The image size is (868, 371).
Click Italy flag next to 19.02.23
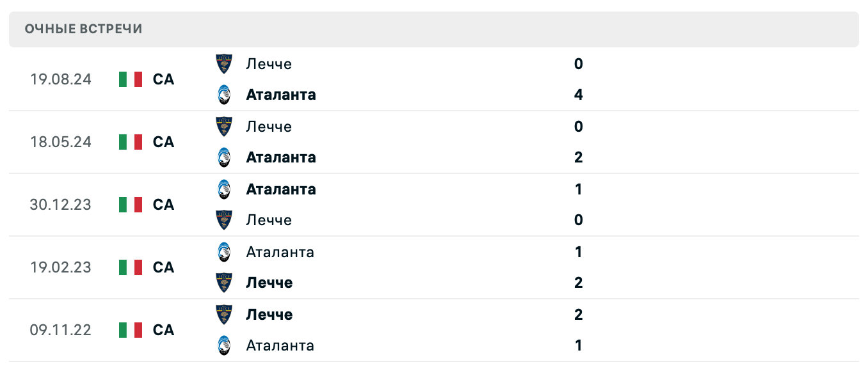click(x=131, y=267)
